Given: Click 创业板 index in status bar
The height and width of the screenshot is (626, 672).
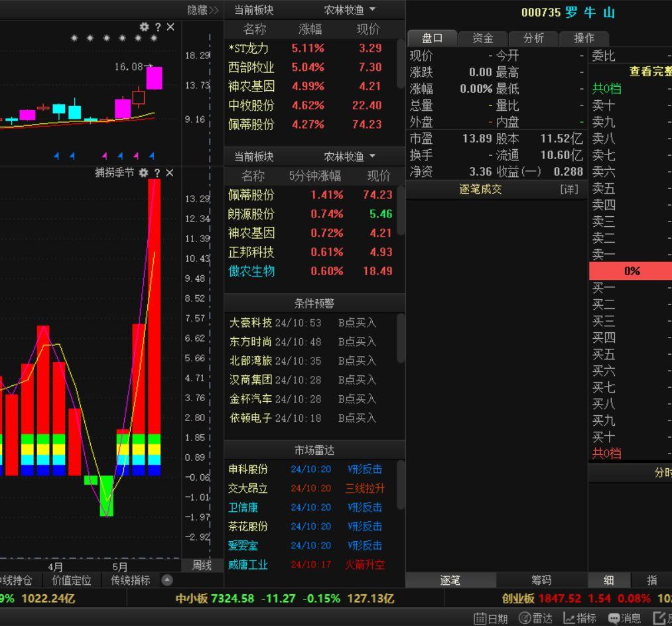Looking at the screenshot, I should [x=587, y=599].
